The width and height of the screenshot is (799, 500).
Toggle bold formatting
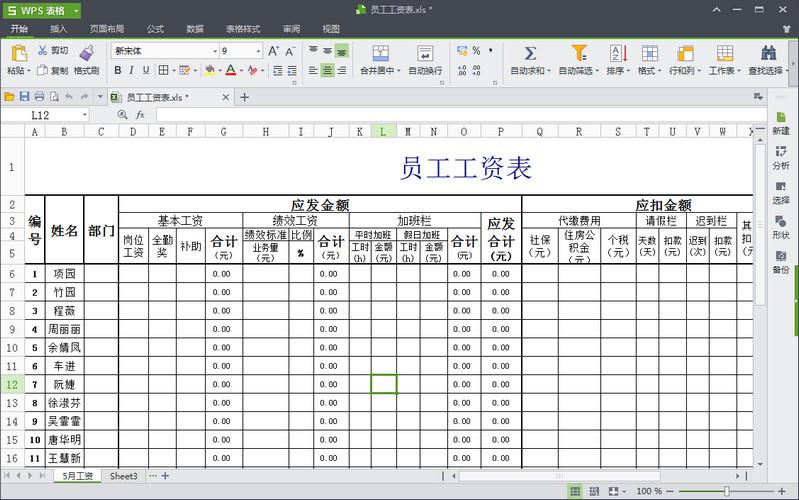(117, 70)
